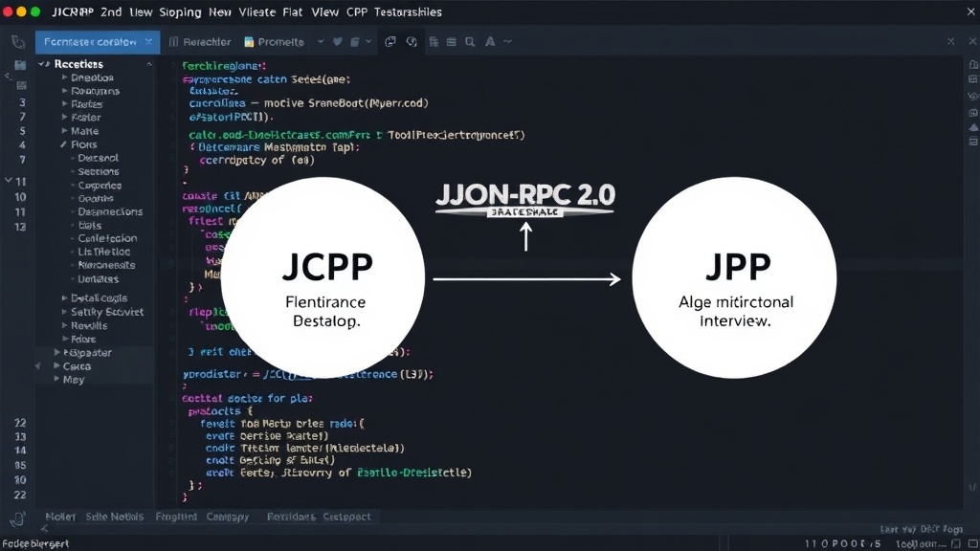980x551 pixels.
Task: Select the Sections tree item
Action: coord(99,171)
